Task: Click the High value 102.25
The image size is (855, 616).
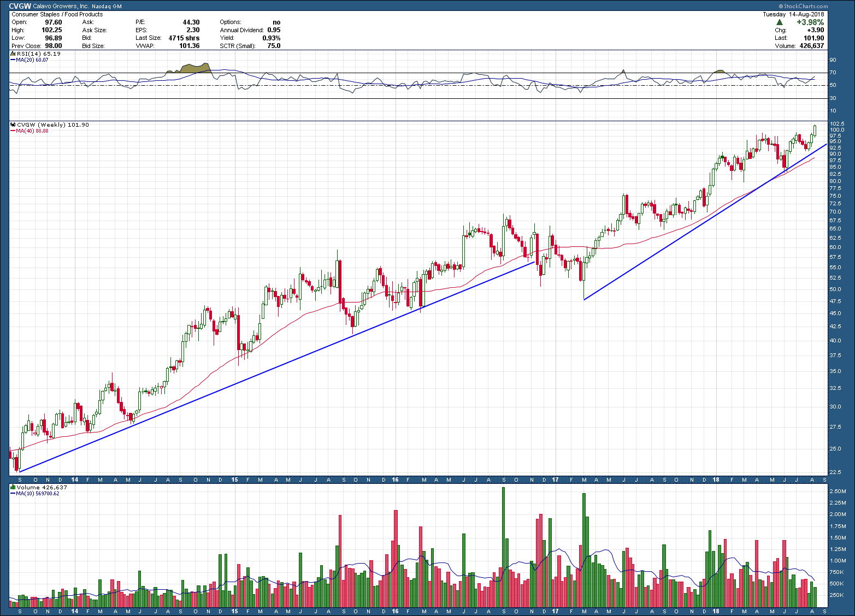Action: pos(52,30)
